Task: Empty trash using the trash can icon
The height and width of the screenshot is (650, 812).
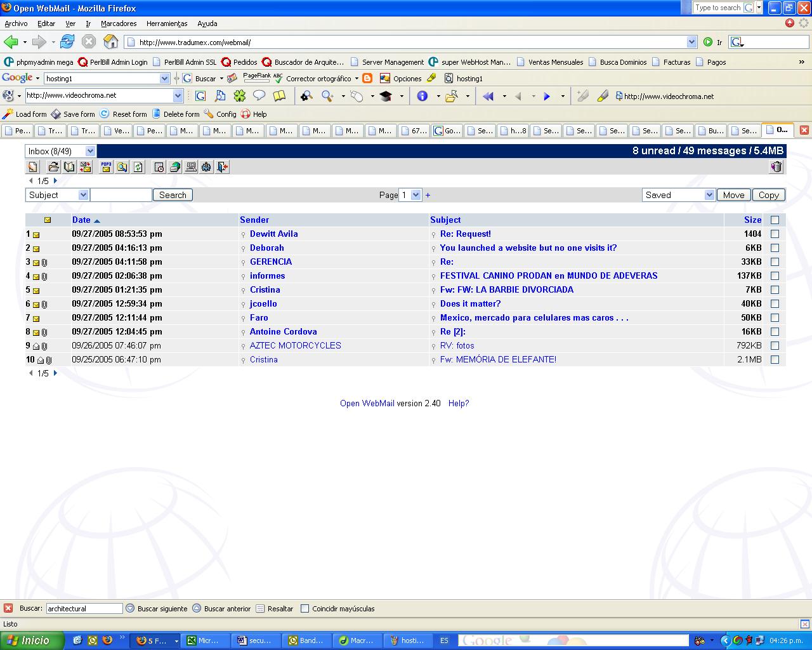Action: pyautogui.click(x=776, y=167)
